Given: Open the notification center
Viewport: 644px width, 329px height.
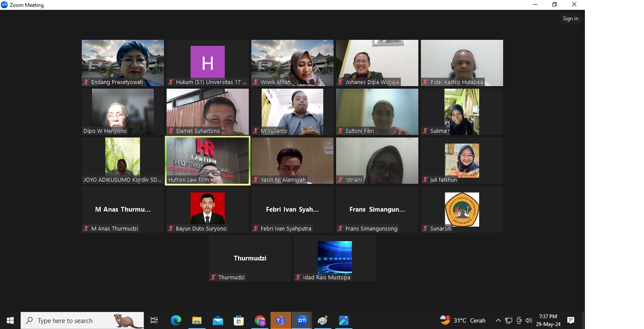Looking at the screenshot, I should point(570,320).
